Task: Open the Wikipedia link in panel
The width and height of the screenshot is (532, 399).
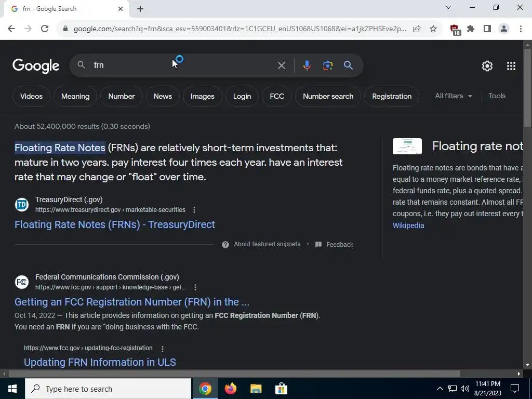Action: click(408, 225)
